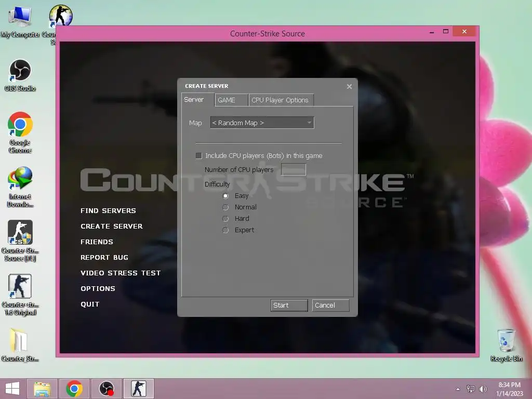Open FRIENDS from main menu

tap(97, 242)
